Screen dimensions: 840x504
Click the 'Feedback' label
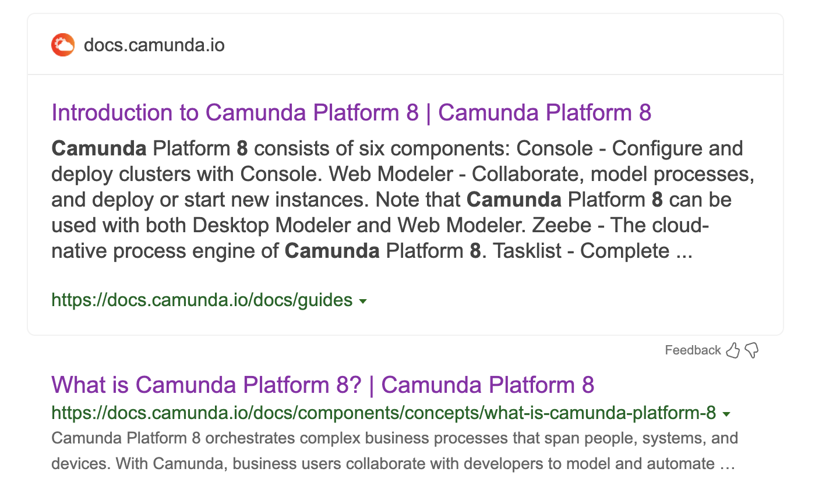(x=693, y=350)
